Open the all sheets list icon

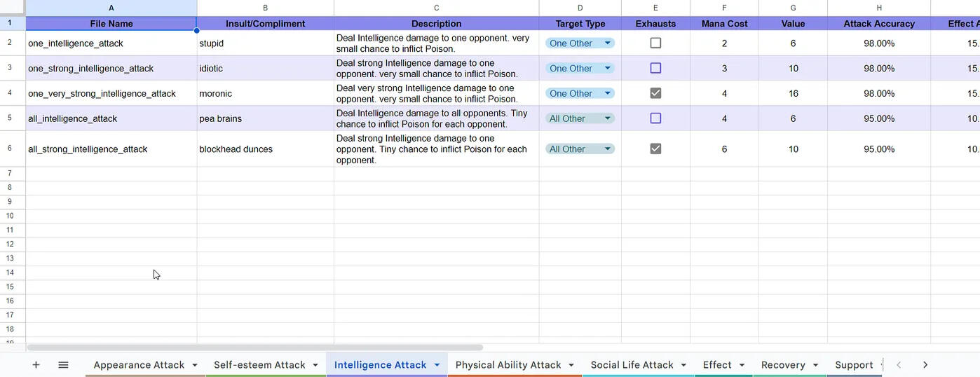(x=63, y=365)
